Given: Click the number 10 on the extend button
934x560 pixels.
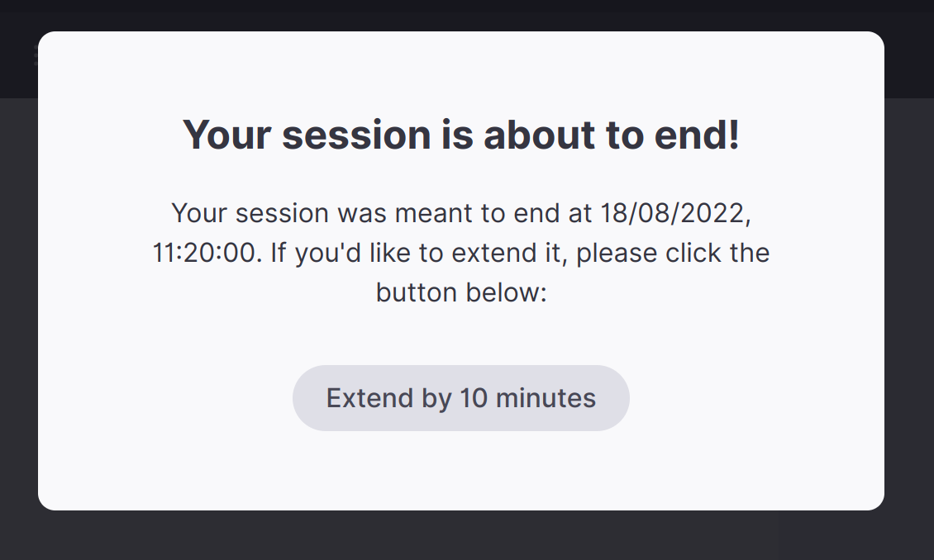Looking at the screenshot, I should pos(474,398).
